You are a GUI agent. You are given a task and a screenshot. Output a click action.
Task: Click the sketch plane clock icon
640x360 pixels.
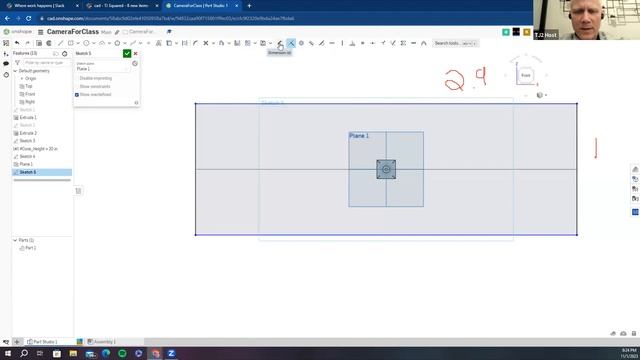click(x=135, y=63)
